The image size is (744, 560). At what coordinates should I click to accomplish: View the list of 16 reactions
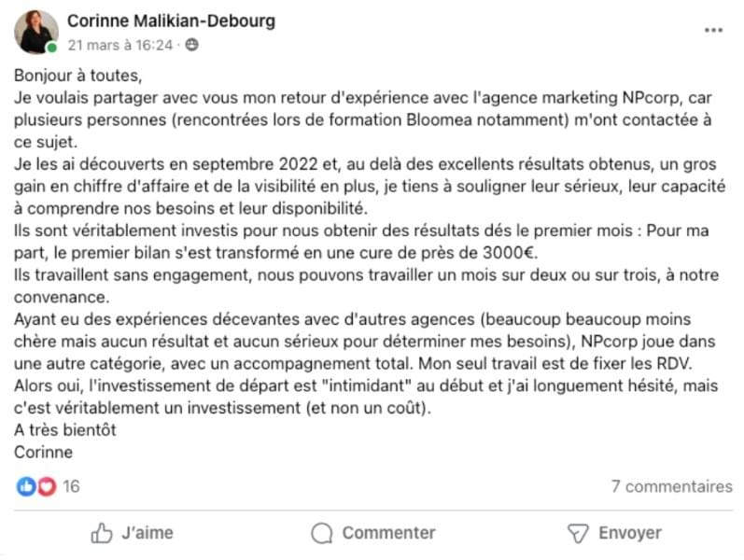coord(71,486)
